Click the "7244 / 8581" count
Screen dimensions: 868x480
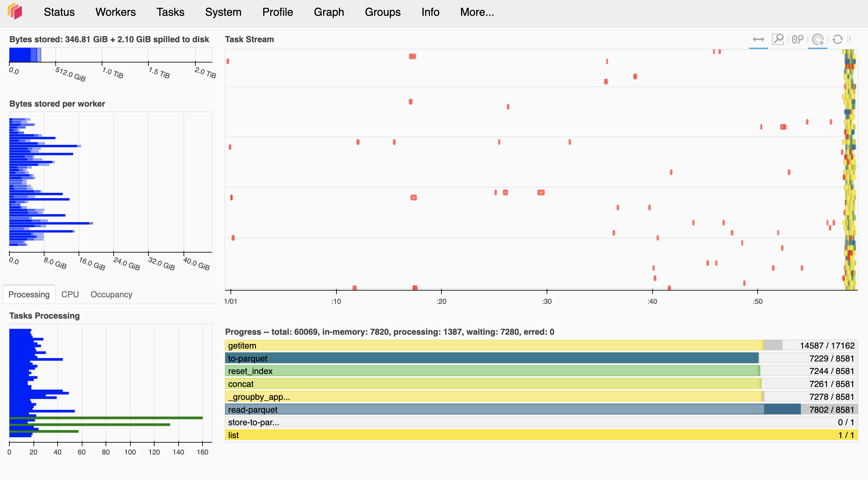click(x=832, y=371)
